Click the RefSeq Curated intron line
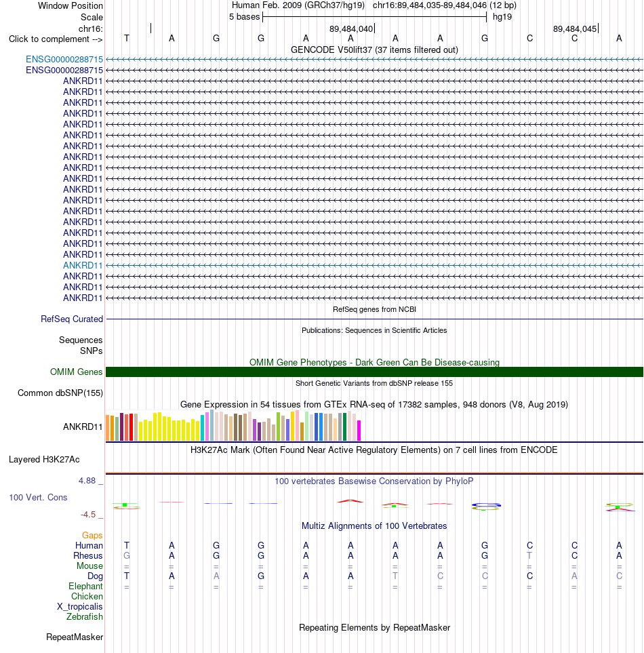 click(x=374, y=319)
